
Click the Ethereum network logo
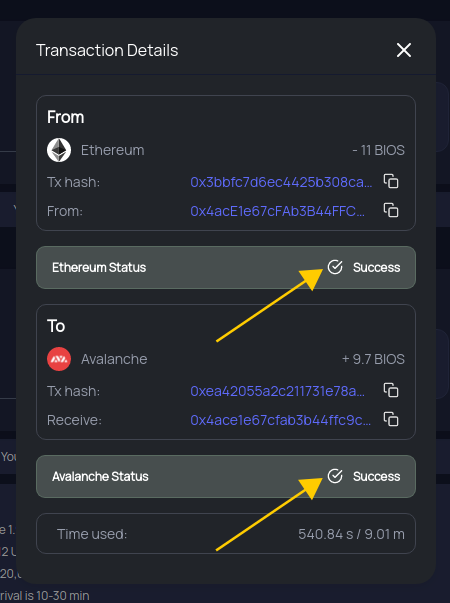pyautogui.click(x=59, y=150)
